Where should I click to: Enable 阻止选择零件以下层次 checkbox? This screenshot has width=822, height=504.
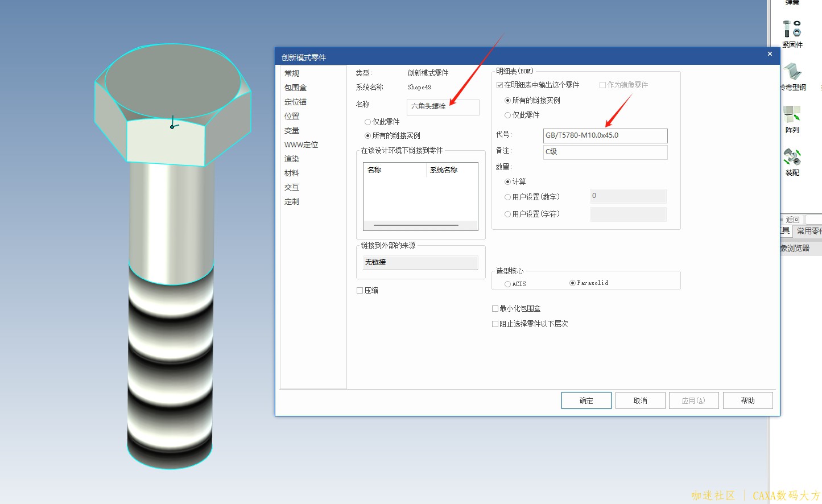[495, 324]
